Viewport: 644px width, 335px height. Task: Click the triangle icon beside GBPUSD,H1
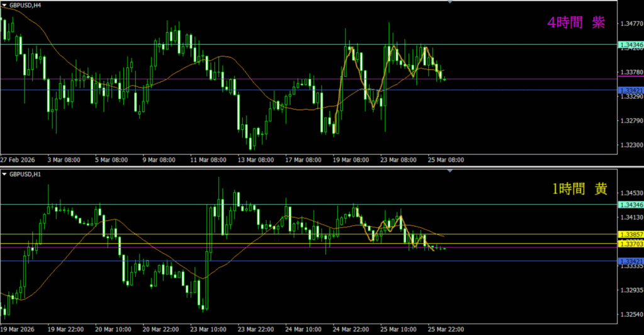pyautogui.click(x=5, y=174)
